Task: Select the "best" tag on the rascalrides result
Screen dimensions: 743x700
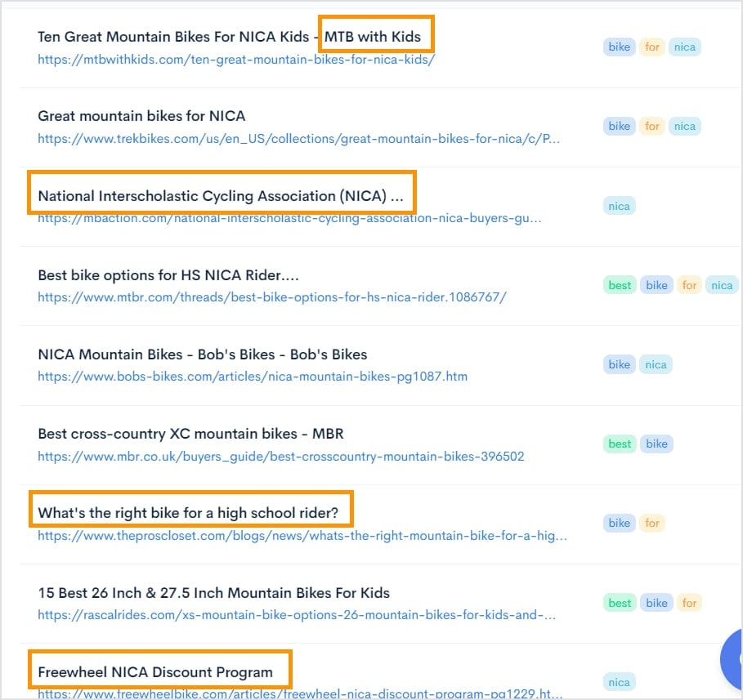Action: pos(619,602)
